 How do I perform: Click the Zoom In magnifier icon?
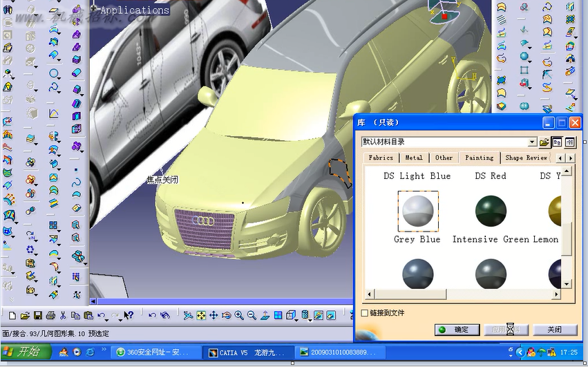(x=239, y=316)
